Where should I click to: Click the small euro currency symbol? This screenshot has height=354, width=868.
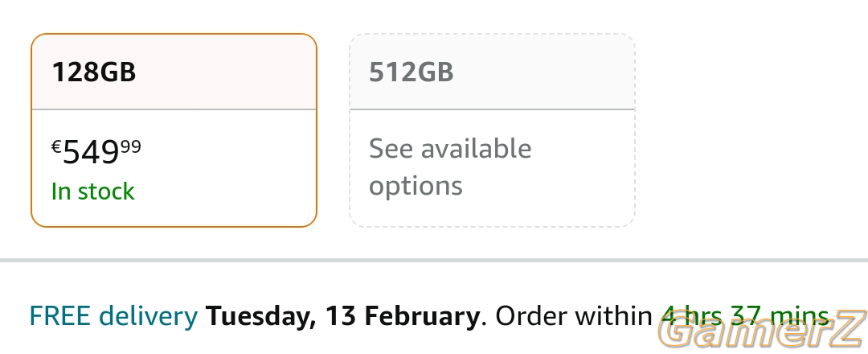point(56,146)
